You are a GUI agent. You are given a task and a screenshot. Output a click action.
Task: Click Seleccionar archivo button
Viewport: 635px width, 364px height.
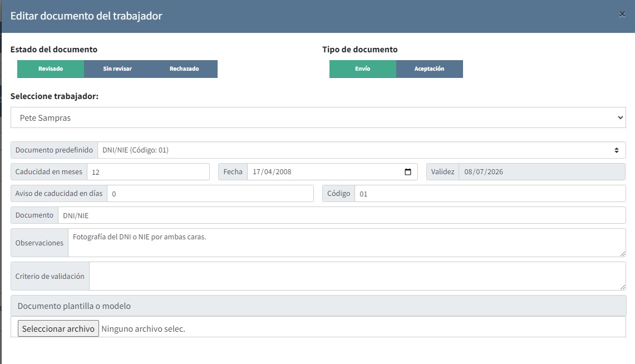[58, 328]
